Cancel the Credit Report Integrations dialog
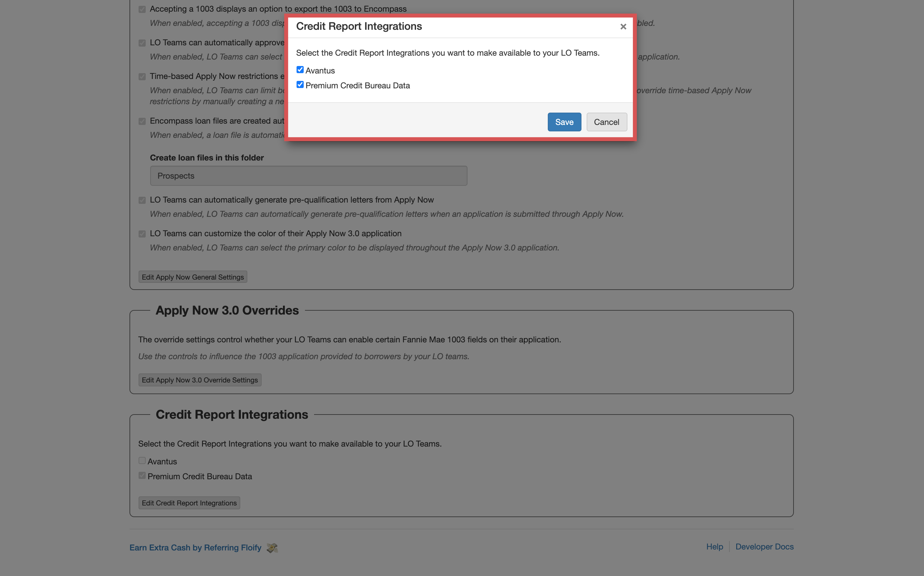The image size is (924, 576). click(x=607, y=122)
